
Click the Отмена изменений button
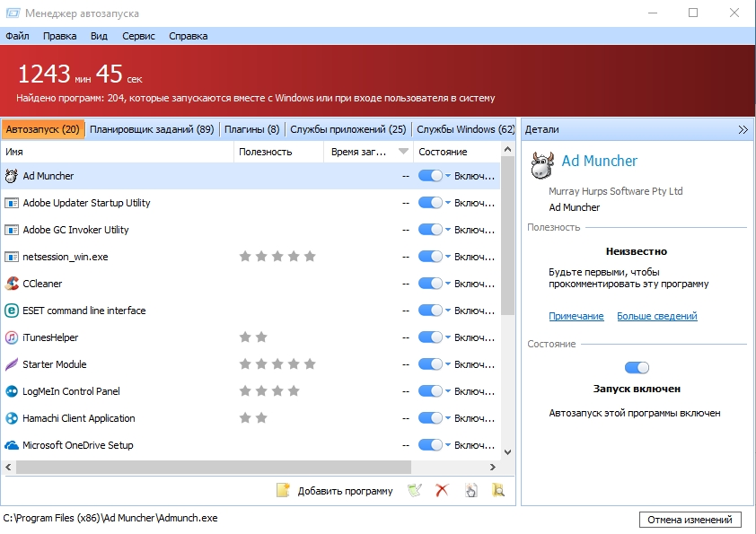tap(690, 520)
